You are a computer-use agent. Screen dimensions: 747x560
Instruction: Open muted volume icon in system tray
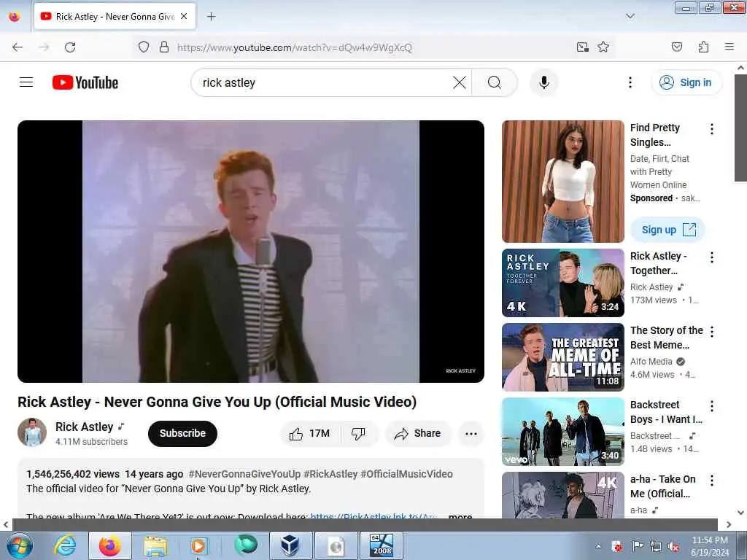673,546
